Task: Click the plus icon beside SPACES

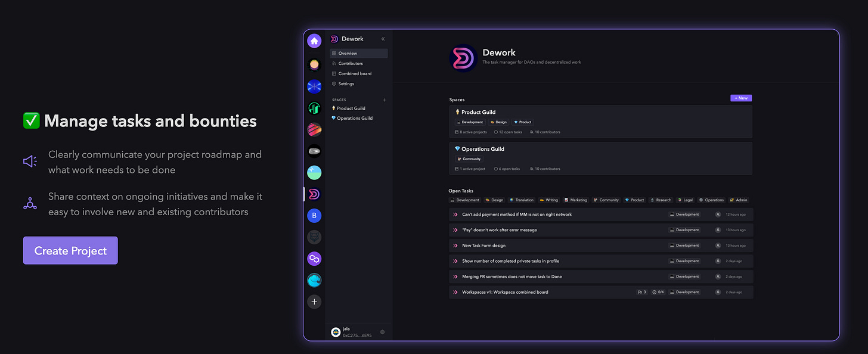Action: (385, 100)
